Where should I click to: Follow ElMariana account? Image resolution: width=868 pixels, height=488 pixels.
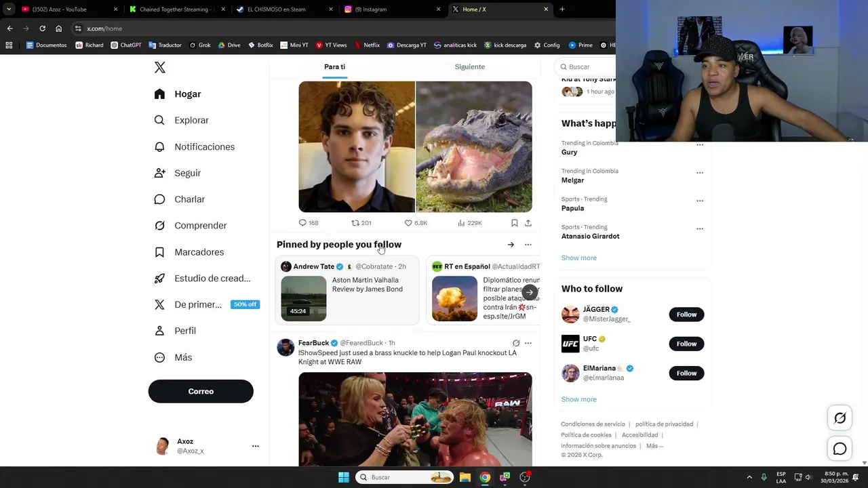tap(686, 373)
